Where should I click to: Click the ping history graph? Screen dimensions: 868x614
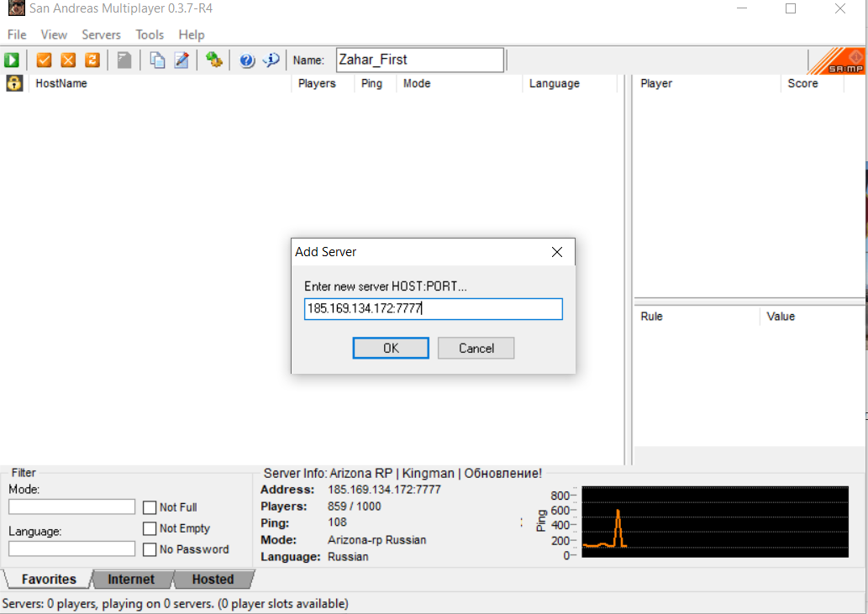click(x=715, y=522)
